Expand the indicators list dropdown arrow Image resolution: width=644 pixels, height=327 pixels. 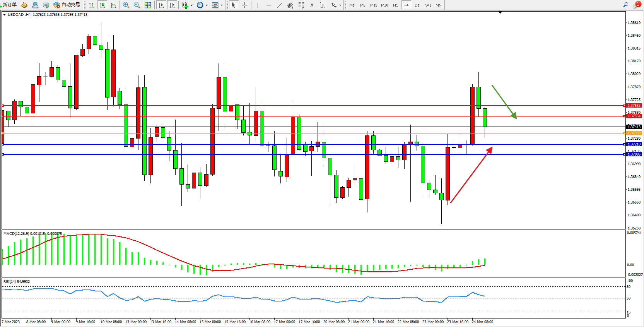[191, 5]
